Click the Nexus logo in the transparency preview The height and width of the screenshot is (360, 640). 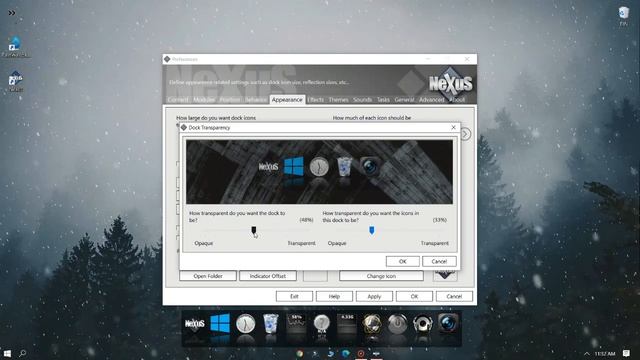[x=268, y=167]
